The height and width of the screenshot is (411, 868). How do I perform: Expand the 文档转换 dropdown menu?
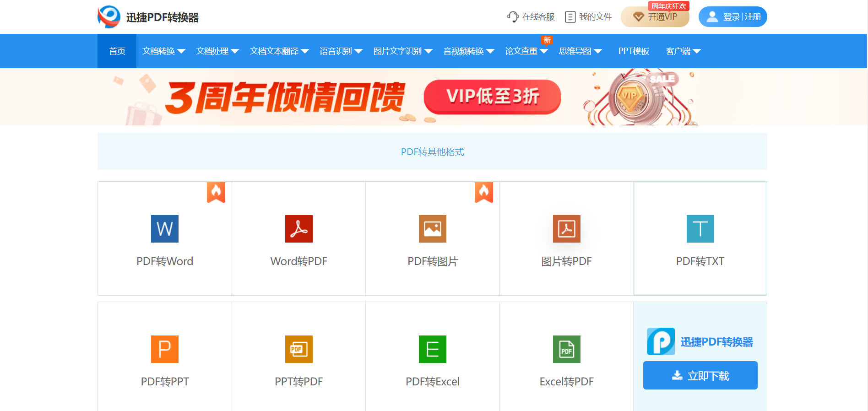click(163, 51)
